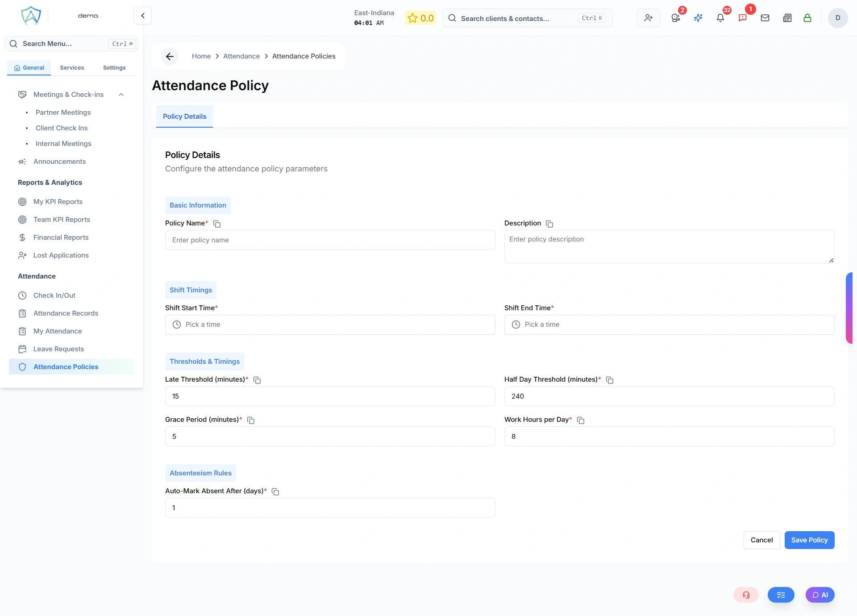This screenshot has height=616, width=857.
Task: Copy the Policy Name field label
Action: point(217,224)
